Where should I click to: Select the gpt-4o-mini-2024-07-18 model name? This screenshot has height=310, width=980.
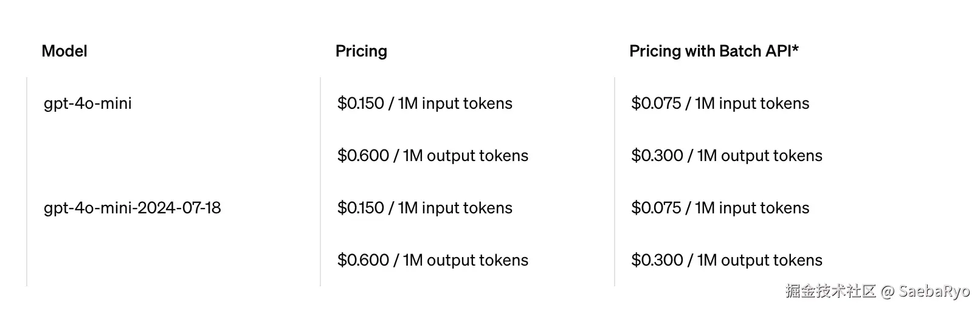pos(132,208)
